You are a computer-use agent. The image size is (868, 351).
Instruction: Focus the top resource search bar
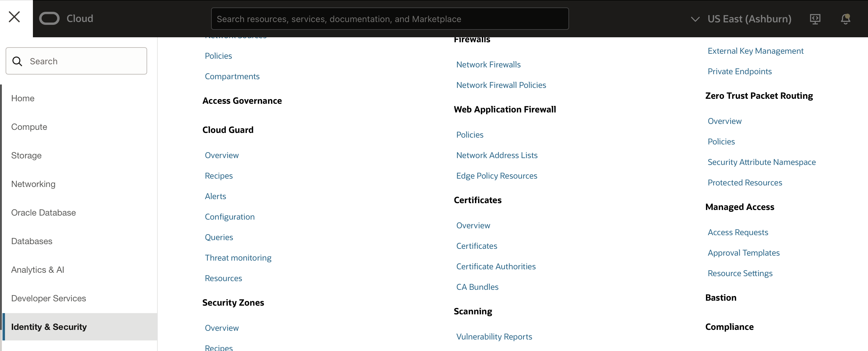click(x=390, y=19)
